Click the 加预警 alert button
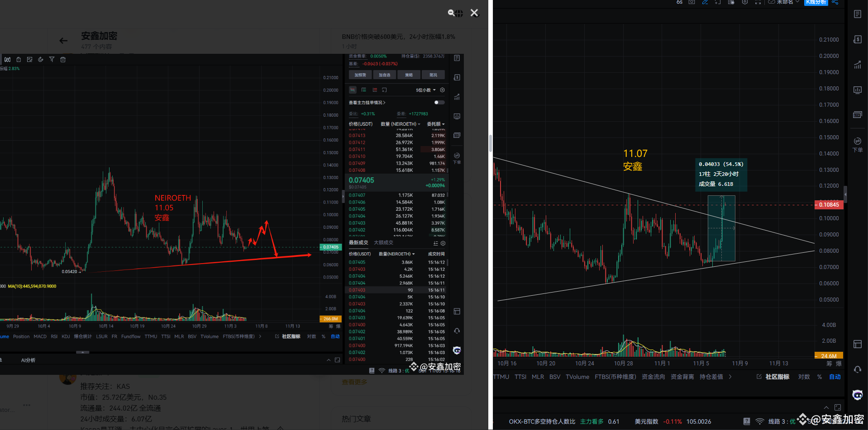 360,75
